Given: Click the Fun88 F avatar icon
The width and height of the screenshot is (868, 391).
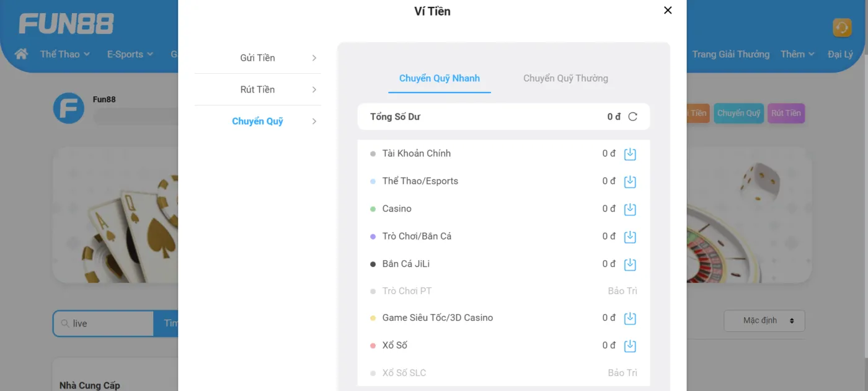Looking at the screenshot, I should coord(69,108).
